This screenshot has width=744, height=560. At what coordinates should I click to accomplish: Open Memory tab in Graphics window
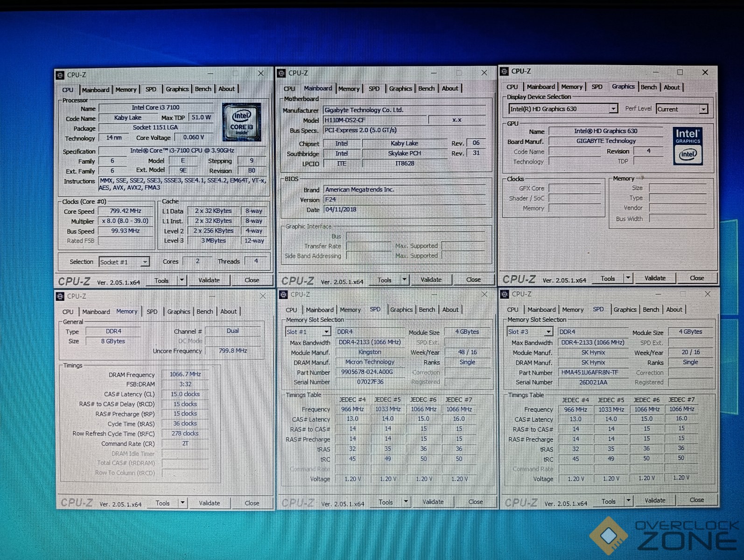(572, 87)
